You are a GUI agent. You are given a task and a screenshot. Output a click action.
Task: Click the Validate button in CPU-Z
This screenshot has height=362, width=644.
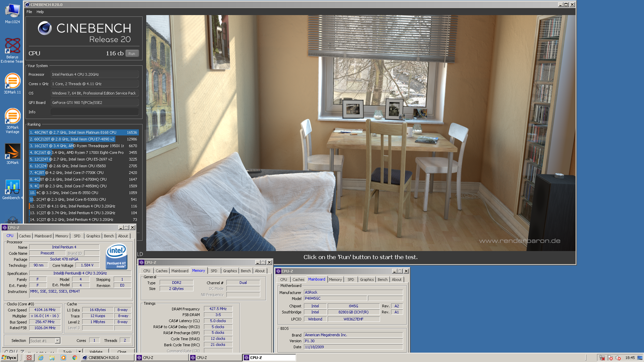tap(96, 352)
